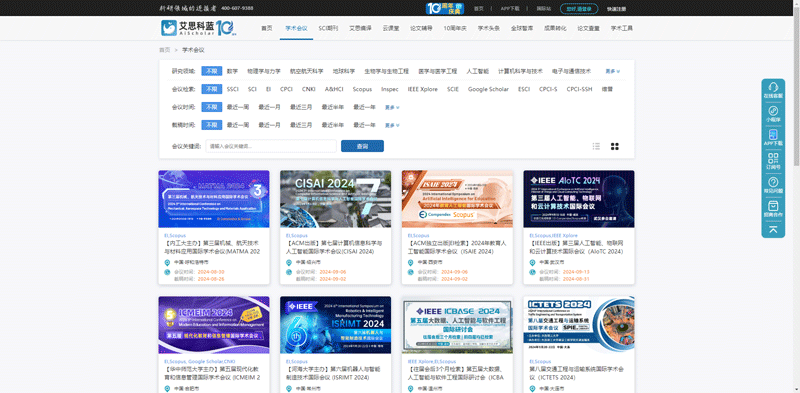This screenshot has height=393, width=800.
Task: Filter 截稿时间 by 最近一年
Action: (x=365, y=125)
